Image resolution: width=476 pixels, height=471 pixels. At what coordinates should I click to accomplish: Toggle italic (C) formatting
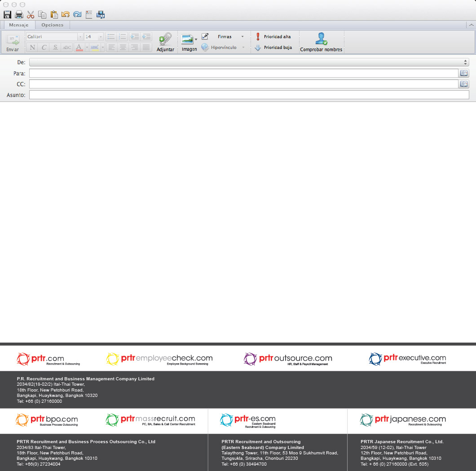44,47
